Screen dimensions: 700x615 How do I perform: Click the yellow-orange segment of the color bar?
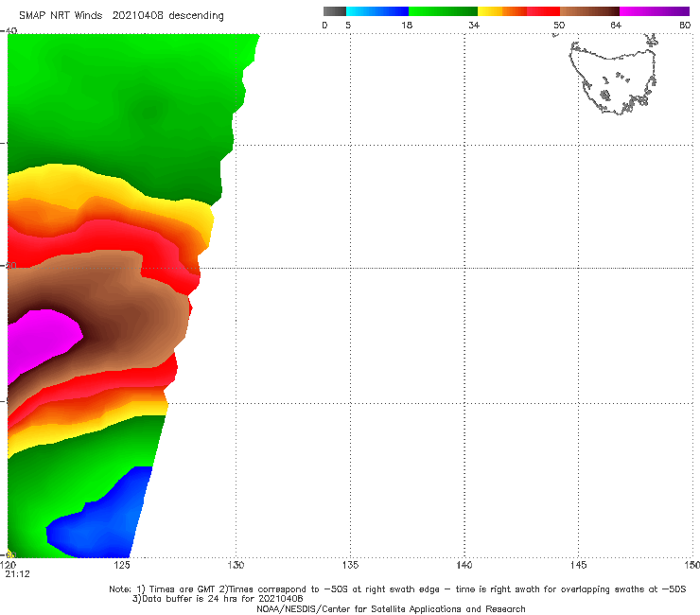click(502, 11)
